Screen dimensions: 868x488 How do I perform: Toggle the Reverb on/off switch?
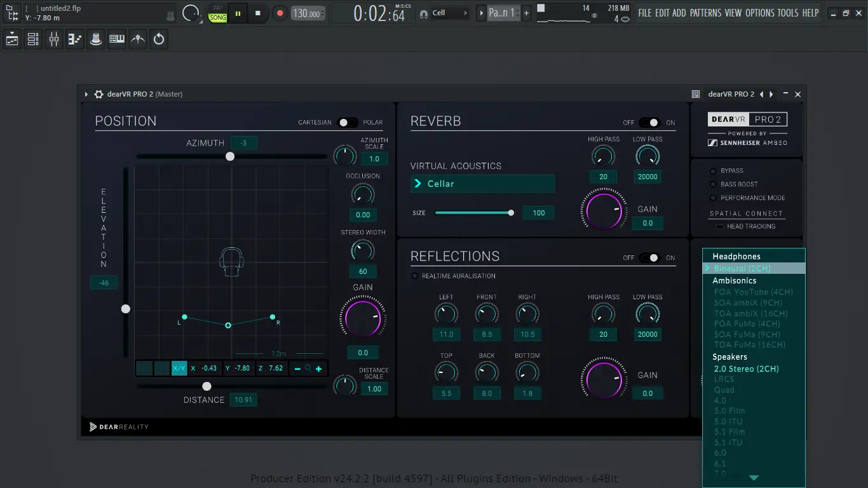pos(649,123)
